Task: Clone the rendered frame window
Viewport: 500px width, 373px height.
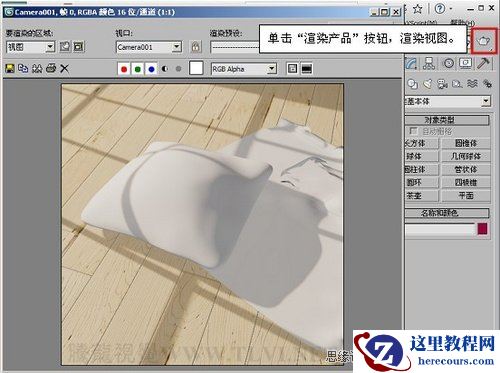Action: tap(37, 69)
